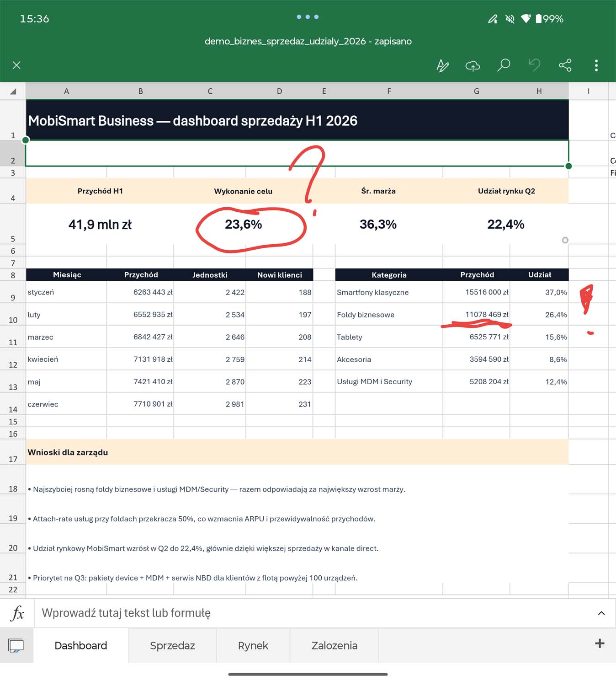Tap the select-all corner triangle
Viewport: 616px width, 686px height.
[13, 91]
